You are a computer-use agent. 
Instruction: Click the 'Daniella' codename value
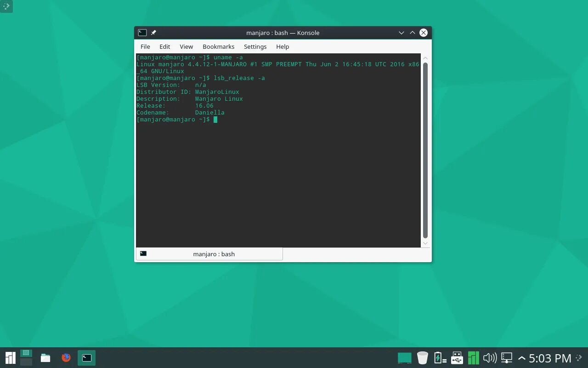pyautogui.click(x=209, y=113)
